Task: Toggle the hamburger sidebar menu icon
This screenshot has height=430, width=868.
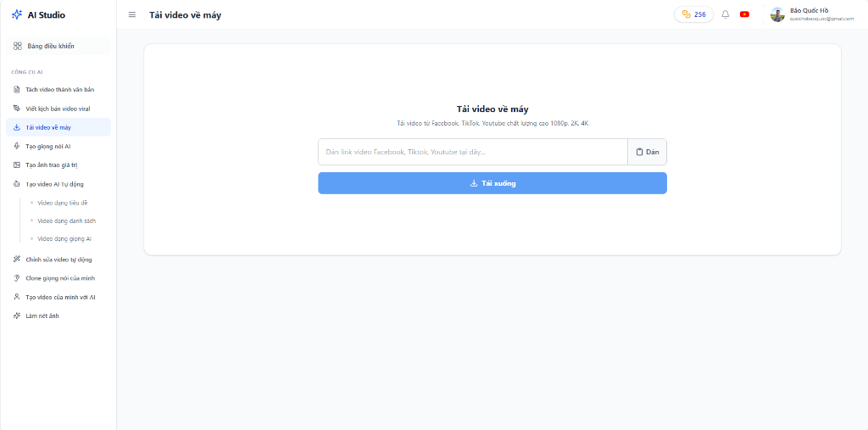Action: coord(131,14)
